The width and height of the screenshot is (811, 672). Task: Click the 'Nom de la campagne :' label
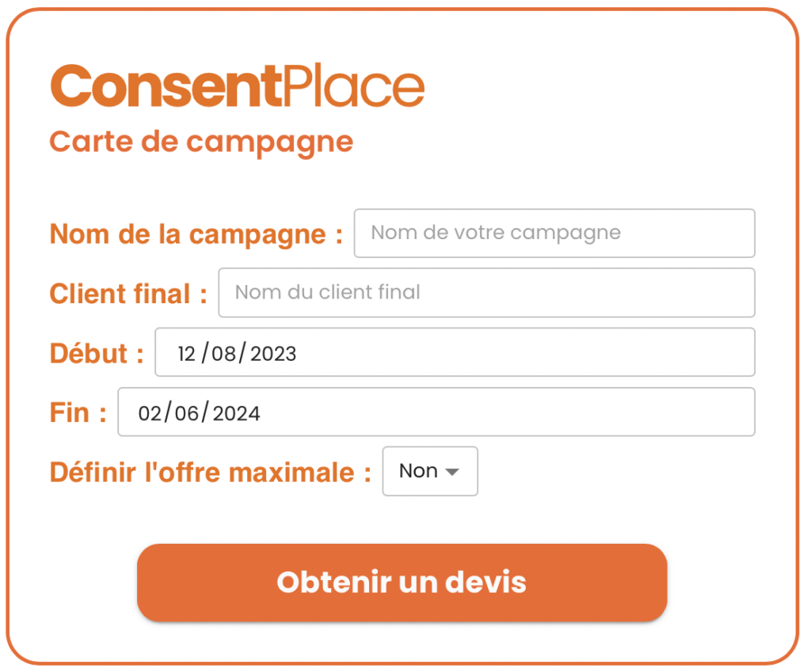coord(196,234)
